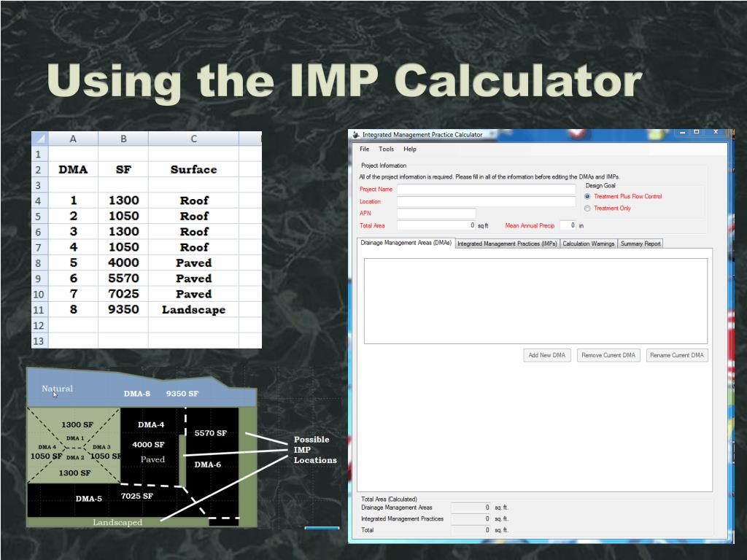Click the cell with value 9350
The width and height of the screenshot is (747, 560).
coord(123,309)
